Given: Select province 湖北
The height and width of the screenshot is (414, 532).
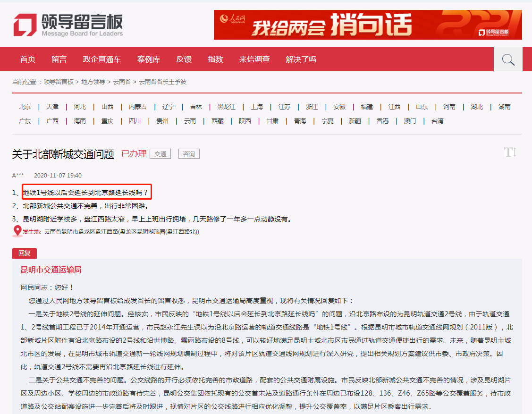Looking at the screenshot, I should pyautogui.click(x=477, y=107).
